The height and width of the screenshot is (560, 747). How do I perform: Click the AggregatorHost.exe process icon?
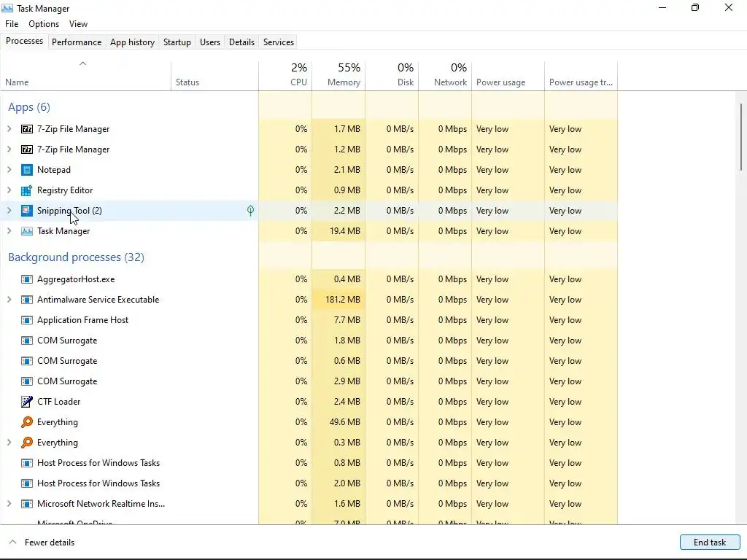coord(27,279)
